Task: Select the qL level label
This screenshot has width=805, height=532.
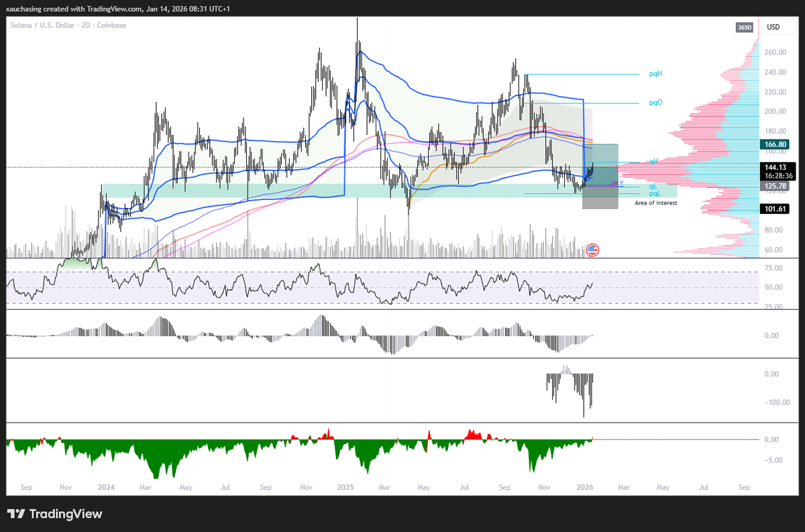Action: pos(652,187)
